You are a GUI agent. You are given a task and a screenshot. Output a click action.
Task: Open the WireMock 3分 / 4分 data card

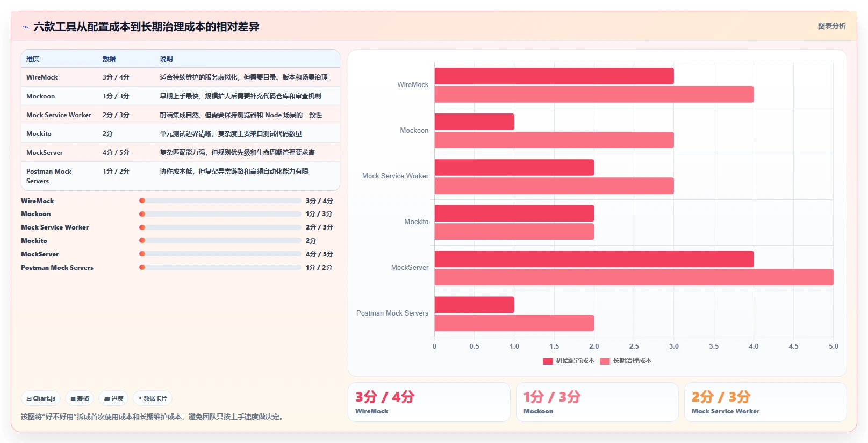click(429, 402)
